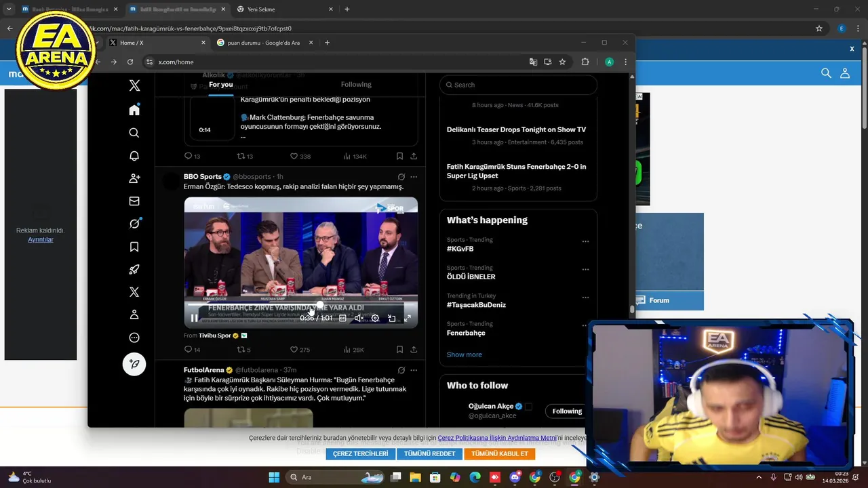Toggle video captions CC button
This screenshot has width=868, height=488.
342,318
